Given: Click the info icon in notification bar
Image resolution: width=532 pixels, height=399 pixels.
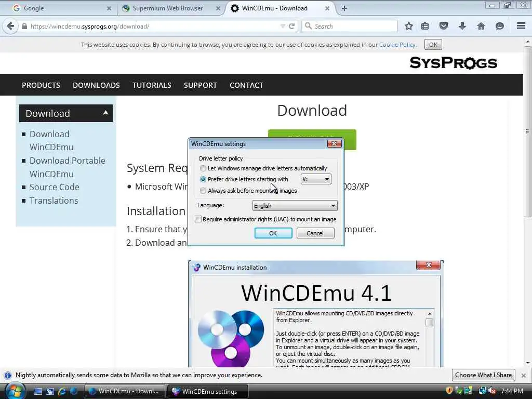Looking at the screenshot, I should (x=8, y=375).
